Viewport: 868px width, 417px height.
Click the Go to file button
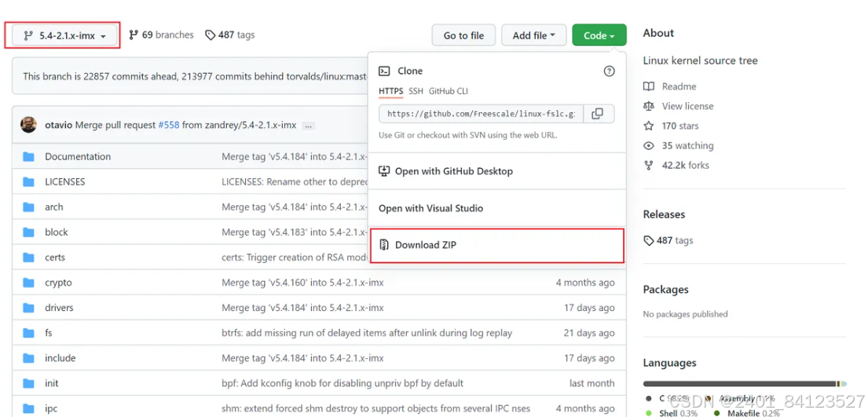pyautogui.click(x=463, y=35)
